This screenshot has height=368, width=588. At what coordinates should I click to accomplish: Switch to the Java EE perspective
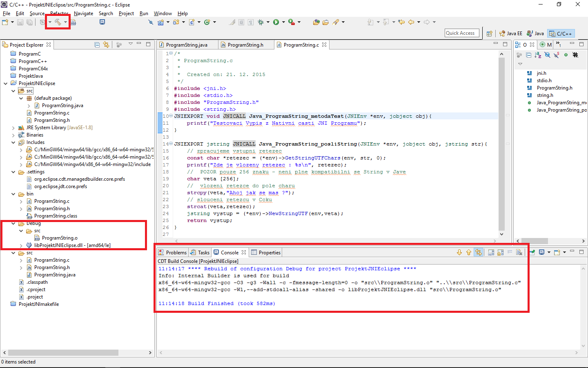pyautogui.click(x=510, y=33)
